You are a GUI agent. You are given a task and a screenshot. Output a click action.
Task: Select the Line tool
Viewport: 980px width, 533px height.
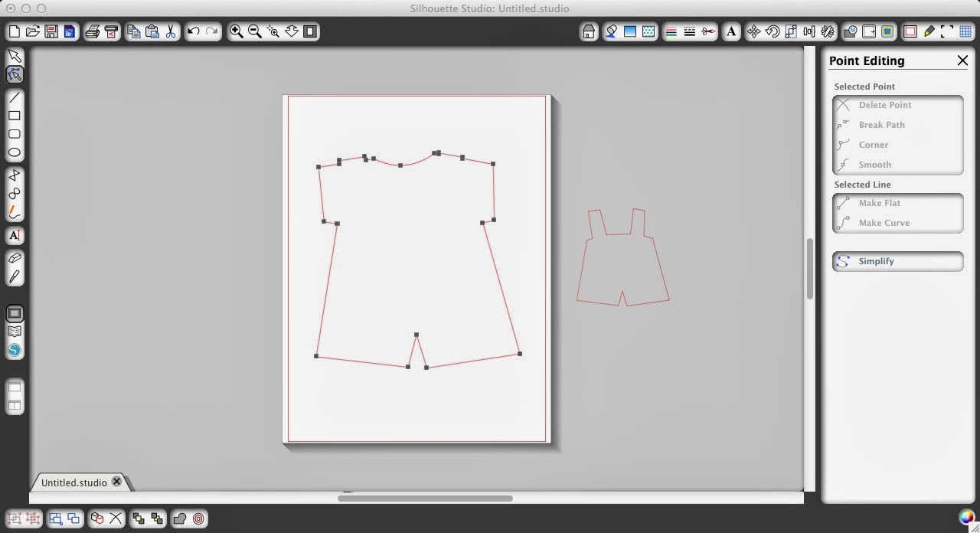tap(15, 97)
